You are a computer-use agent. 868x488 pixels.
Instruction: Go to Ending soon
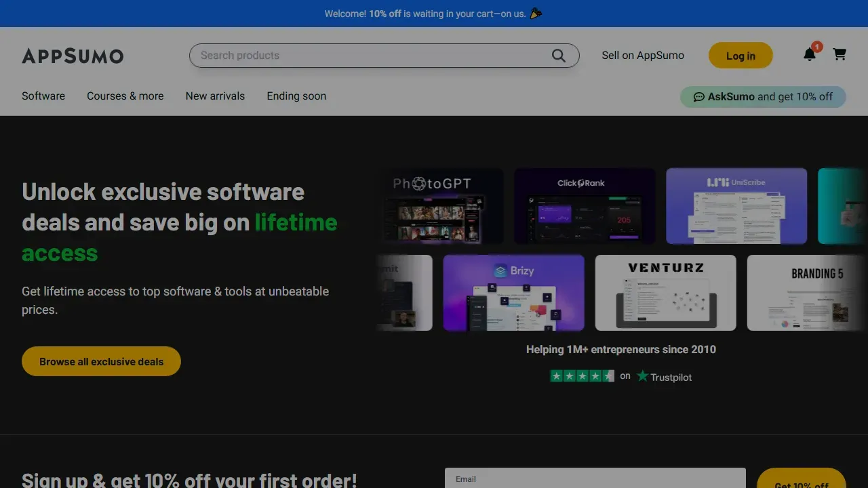296,96
